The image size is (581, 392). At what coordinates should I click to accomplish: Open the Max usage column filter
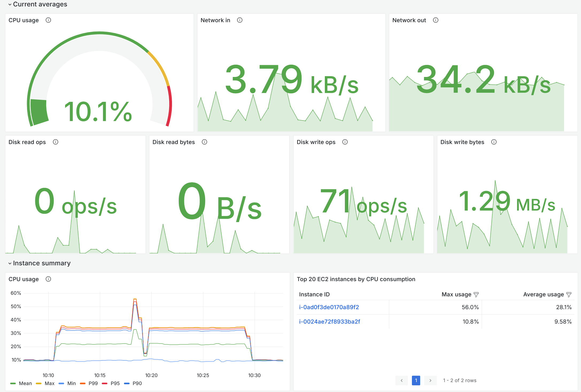[x=477, y=294]
